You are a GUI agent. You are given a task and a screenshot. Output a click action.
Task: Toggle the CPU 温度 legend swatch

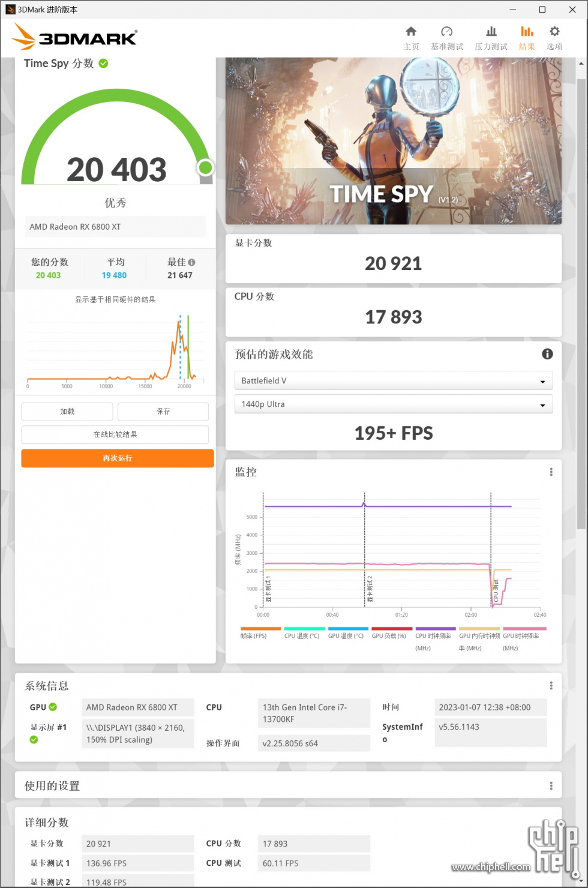[304, 629]
